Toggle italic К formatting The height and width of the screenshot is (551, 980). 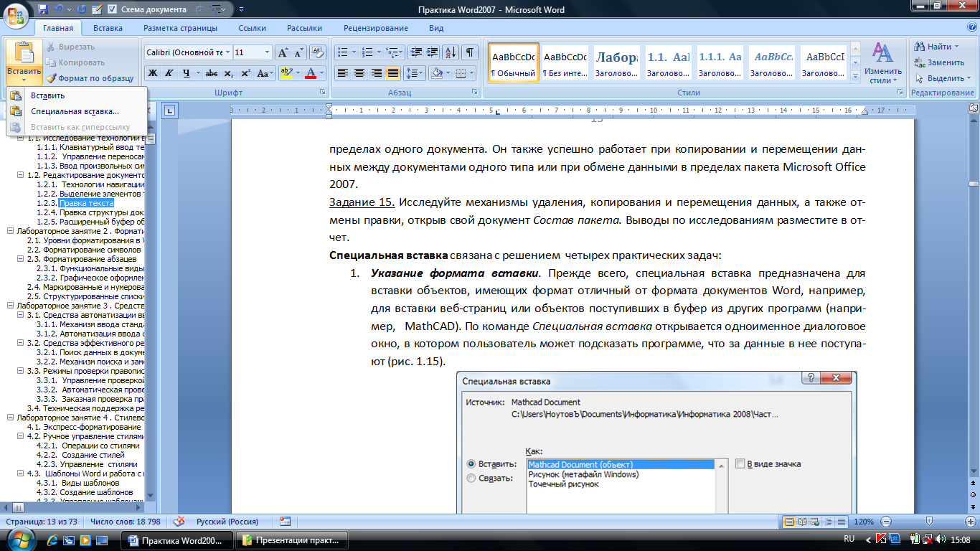coord(169,73)
